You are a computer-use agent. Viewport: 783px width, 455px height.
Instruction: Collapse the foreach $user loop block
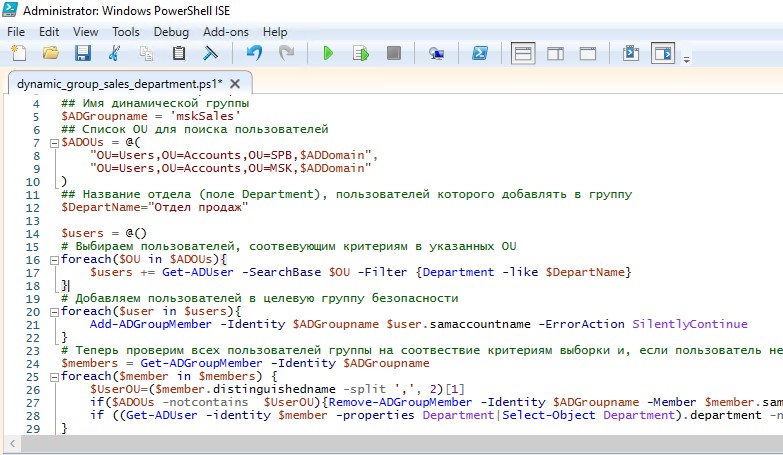pos(54,312)
